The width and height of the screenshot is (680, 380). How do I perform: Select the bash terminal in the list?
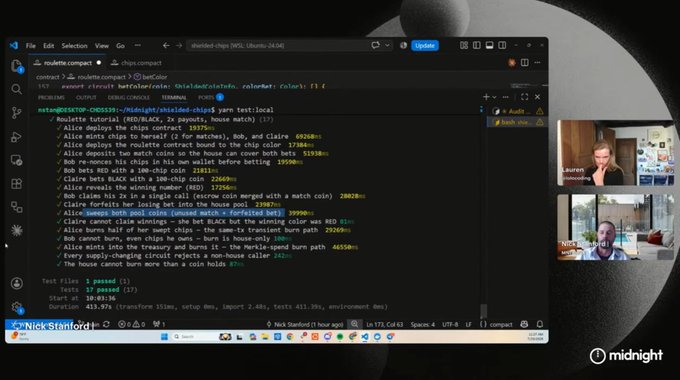click(x=517, y=122)
